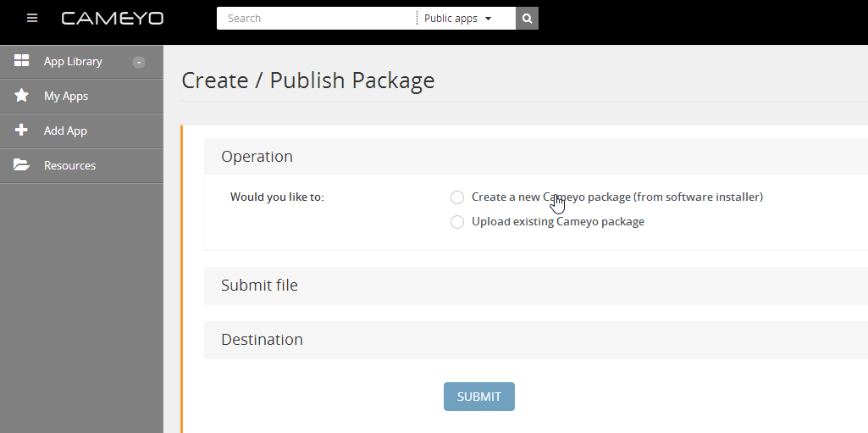Go to Add App in sidebar

(x=82, y=130)
